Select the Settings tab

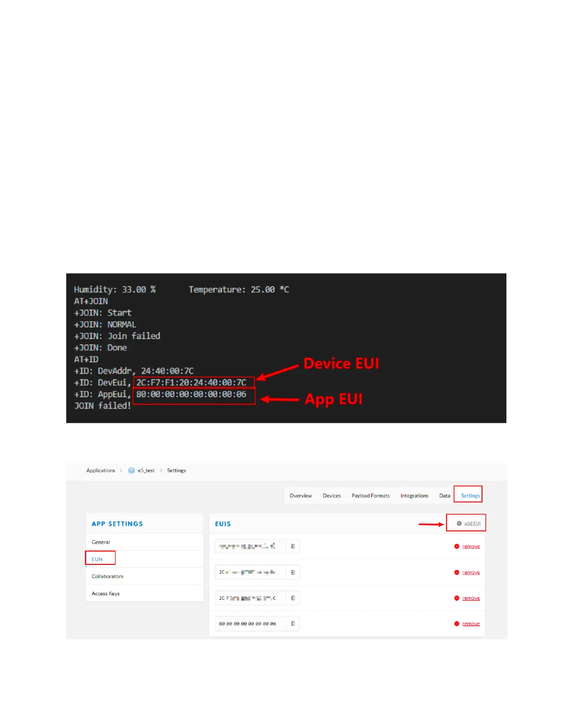click(x=470, y=496)
